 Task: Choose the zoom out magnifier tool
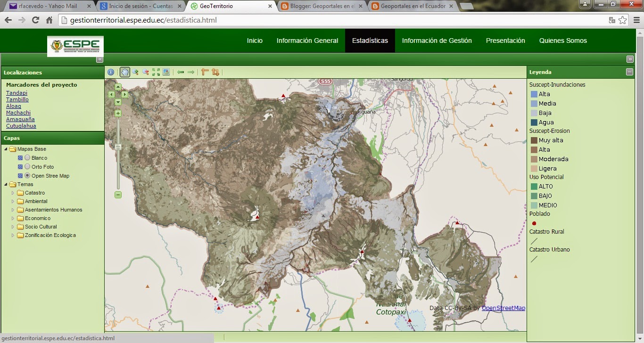146,72
